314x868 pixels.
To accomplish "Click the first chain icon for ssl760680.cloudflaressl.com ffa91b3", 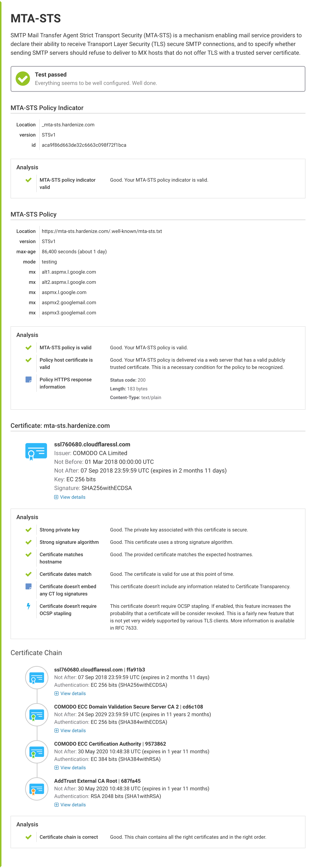I will pos(36,677).
